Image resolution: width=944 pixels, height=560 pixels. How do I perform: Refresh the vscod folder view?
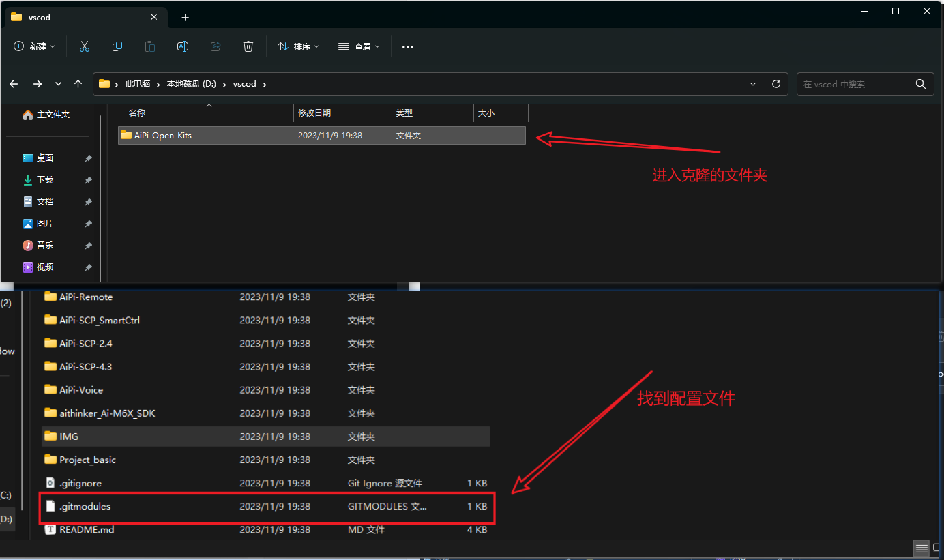point(776,84)
